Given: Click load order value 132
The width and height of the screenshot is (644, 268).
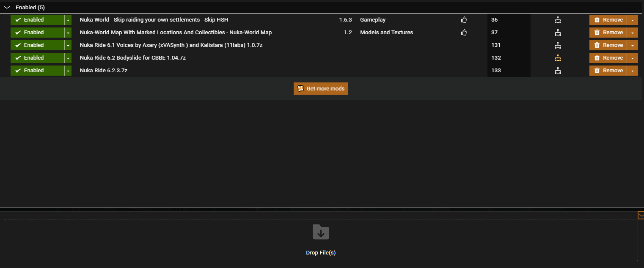Looking at the screenshot, I should 496,58.
